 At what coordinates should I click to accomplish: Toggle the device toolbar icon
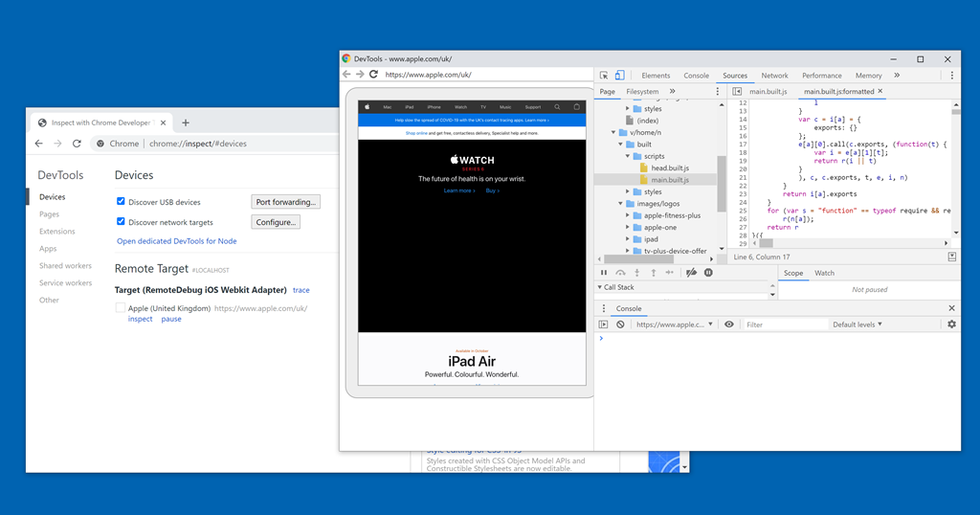(619, 76)
